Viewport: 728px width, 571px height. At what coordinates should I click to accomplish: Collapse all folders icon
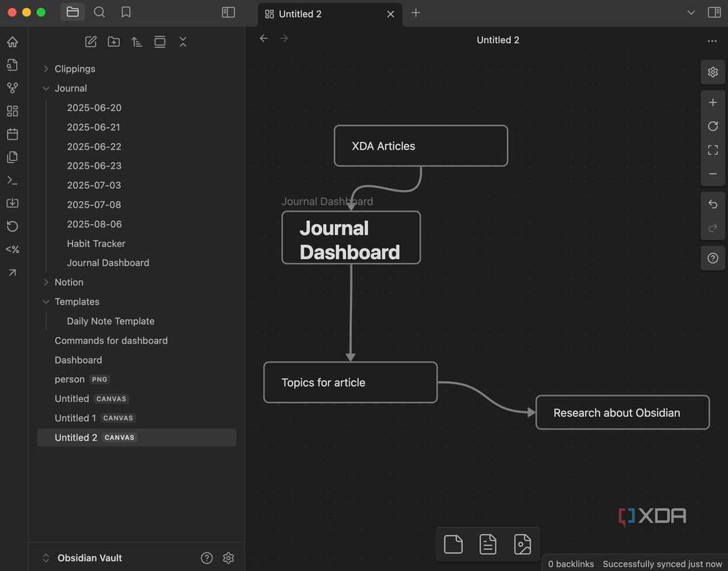183,42
